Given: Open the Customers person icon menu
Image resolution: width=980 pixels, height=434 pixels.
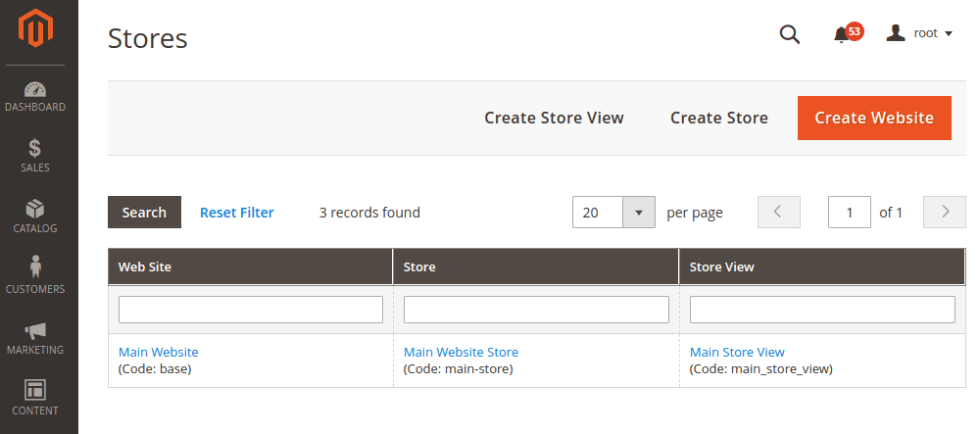Looking at the screenshot, I should click(35, 277).
